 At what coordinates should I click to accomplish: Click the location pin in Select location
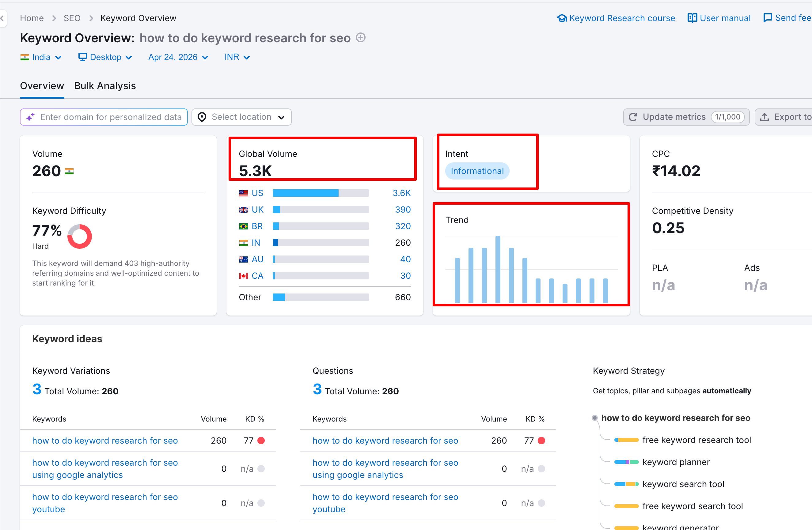(x=202, y=117)
